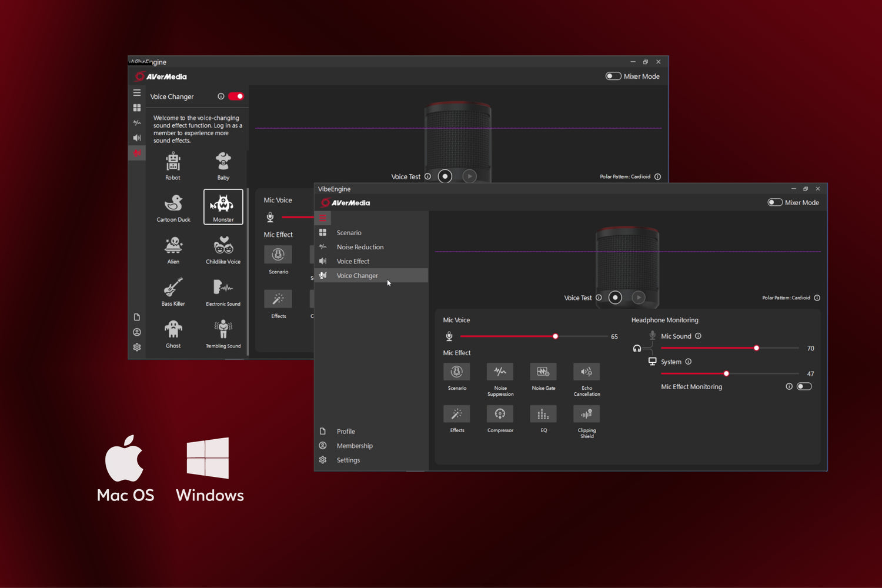Click the Voice Changer info icon in back window
Image resolution: width=882 pixels, height=588 pixels.
pos(221,96)
